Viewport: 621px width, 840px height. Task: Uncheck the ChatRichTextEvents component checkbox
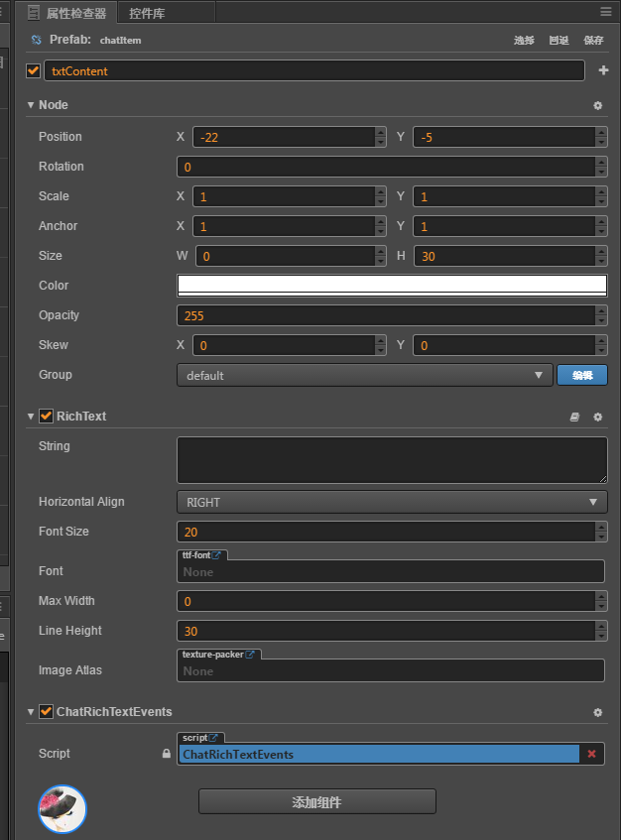click(46, 711)
